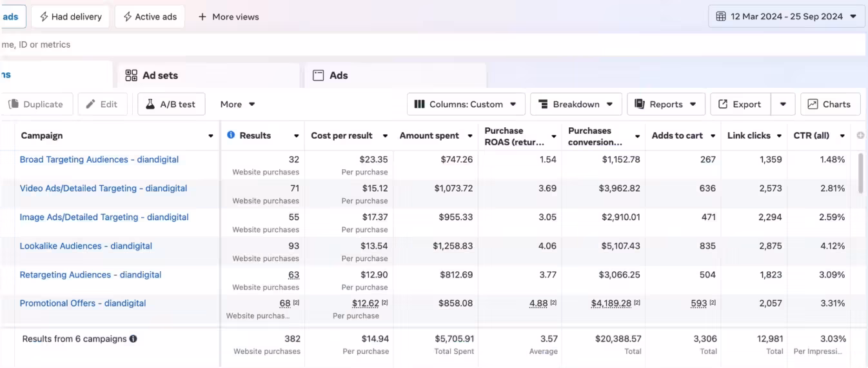The width and height of the screenshot is (868, 368).
Task: Click the $955.33 amount spent cell
Action: point(456,218)
